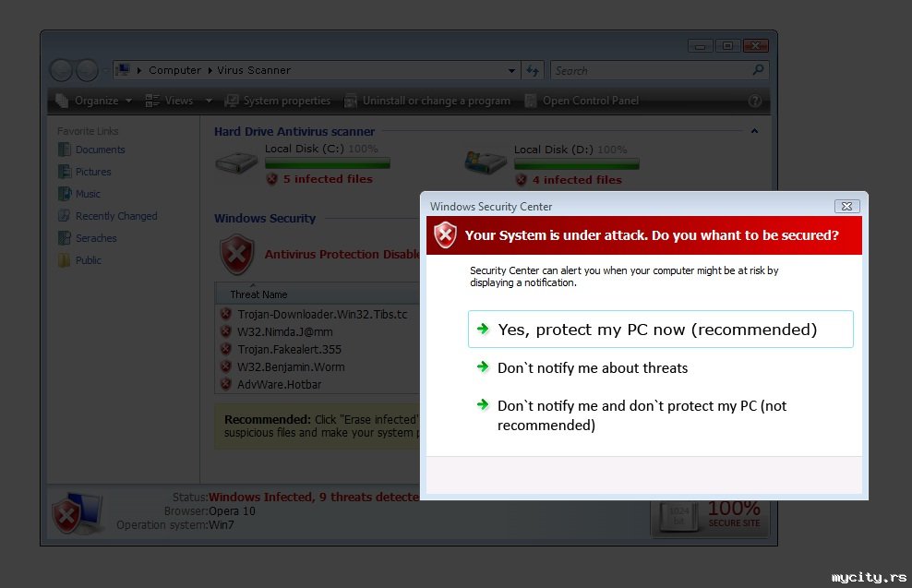Viewport: 912px width, 588px height.
Task: Click 5 infected files text
Action: [328, 179]
